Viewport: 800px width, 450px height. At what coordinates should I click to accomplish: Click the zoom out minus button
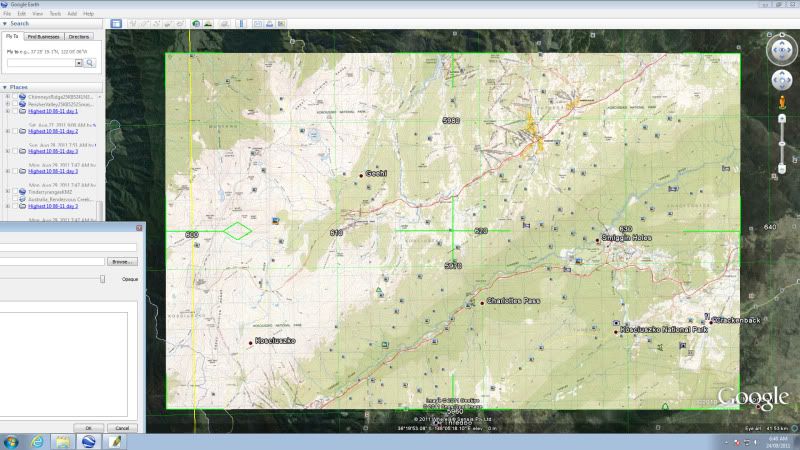[782, 168]
